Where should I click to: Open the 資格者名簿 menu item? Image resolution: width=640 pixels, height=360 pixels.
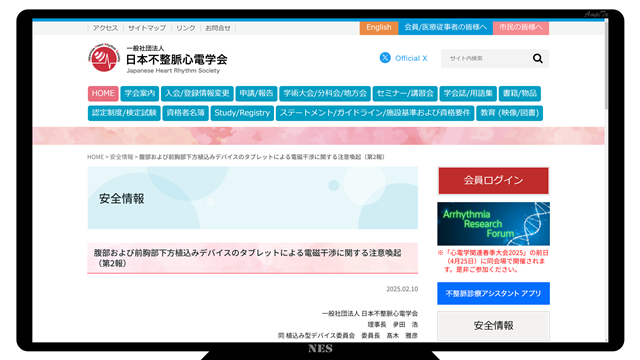coord(185,113)
